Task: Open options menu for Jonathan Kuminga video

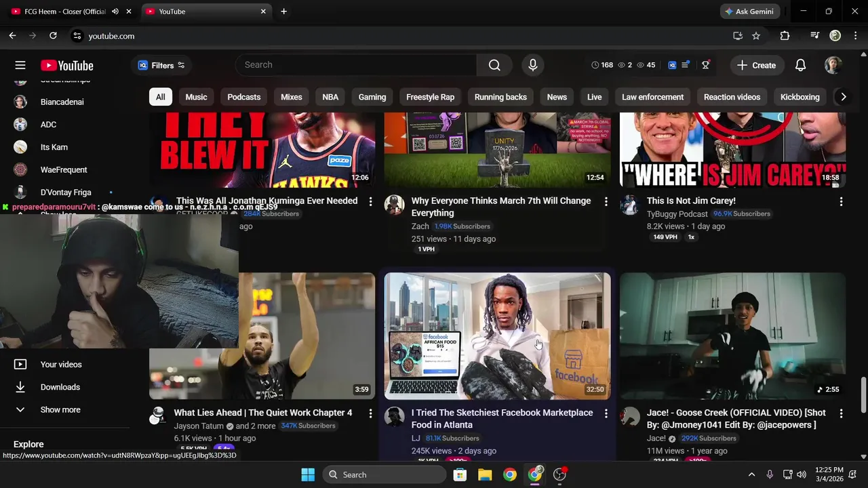Action: coord(370,201)
